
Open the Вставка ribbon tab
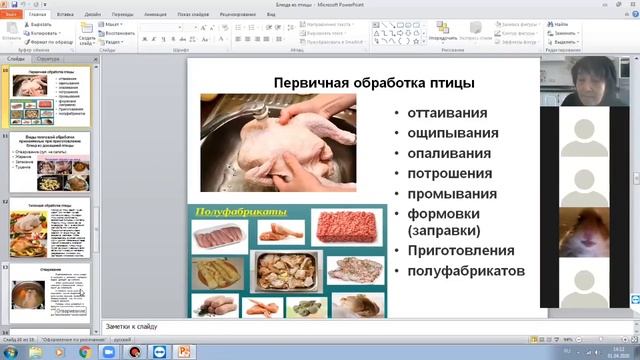coord(65,14)
